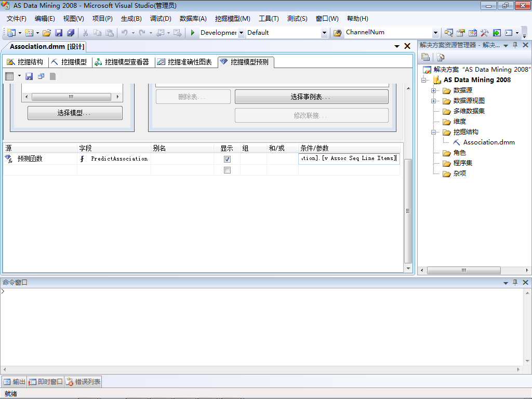This screenshot has width=532, height=399.
Task: Start debugging with the green play icon
Action: [192, 33]
